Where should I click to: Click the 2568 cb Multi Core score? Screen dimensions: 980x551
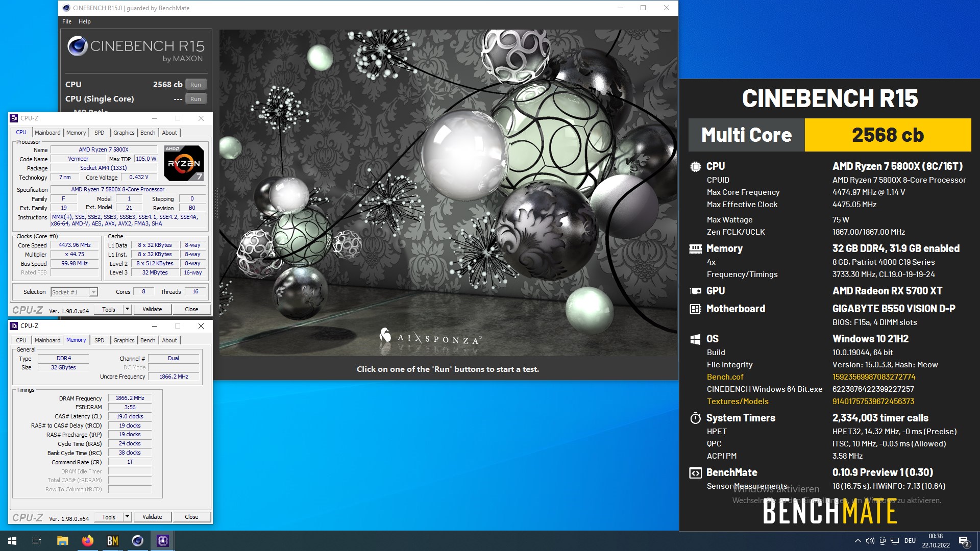(888, 135)
